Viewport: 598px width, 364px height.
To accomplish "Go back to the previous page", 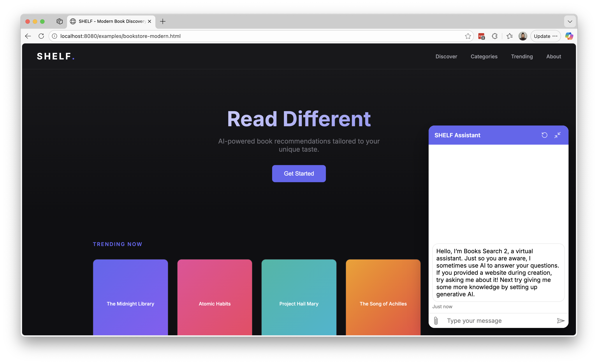I will 28,36.
